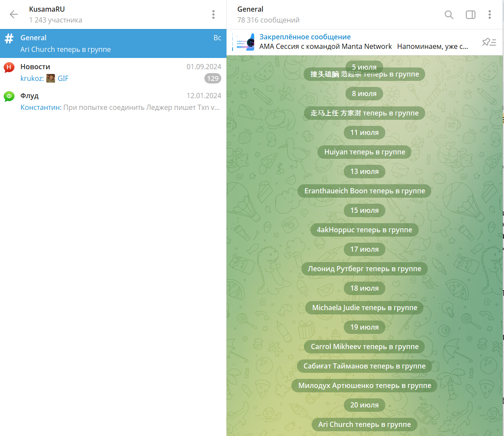504x436 pixels.
Task: Show the pinned messages list icon
Action: click(489, 42)
